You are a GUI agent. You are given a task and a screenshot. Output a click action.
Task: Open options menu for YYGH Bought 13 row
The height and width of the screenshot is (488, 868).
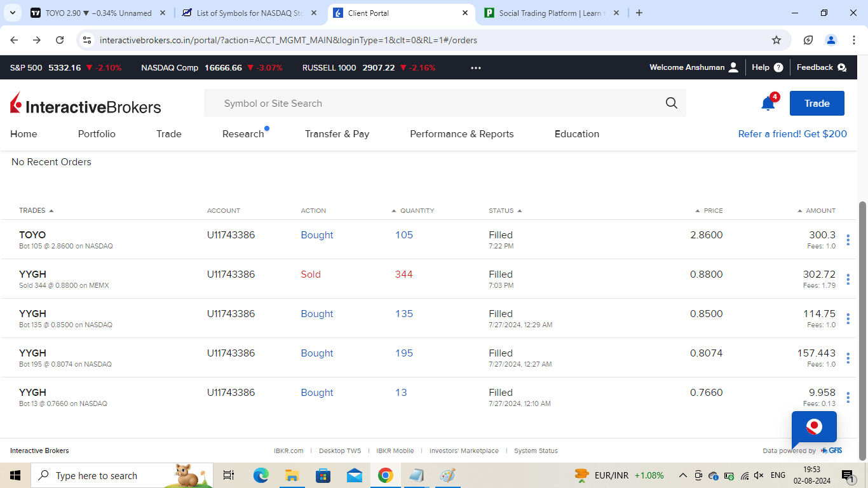pos(848,398)
